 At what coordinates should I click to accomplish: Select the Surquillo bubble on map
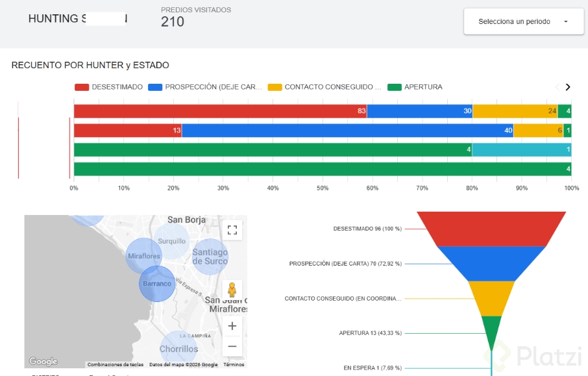[x=172, y=242]
